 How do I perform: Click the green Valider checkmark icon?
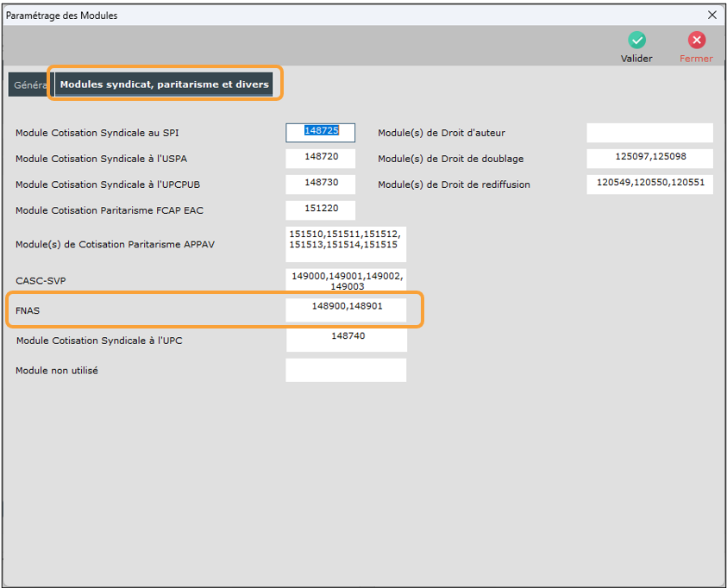(x=636, y=41)
